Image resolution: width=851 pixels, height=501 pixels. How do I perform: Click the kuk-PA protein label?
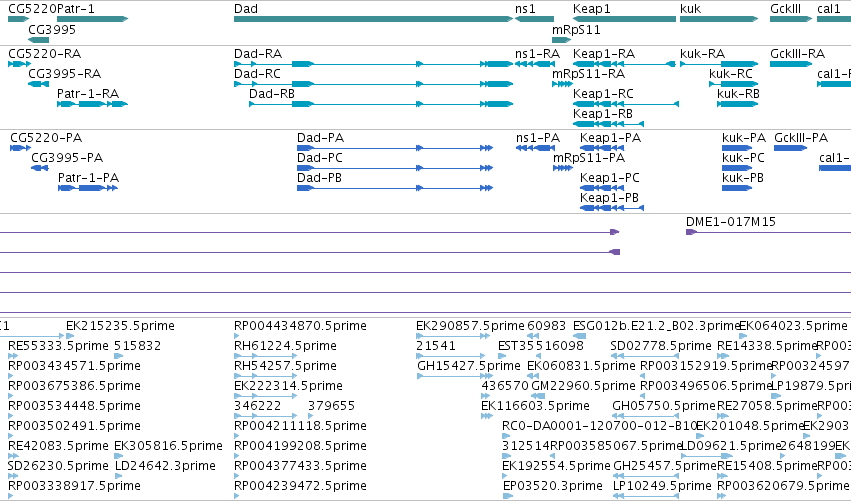coord(744,137)
